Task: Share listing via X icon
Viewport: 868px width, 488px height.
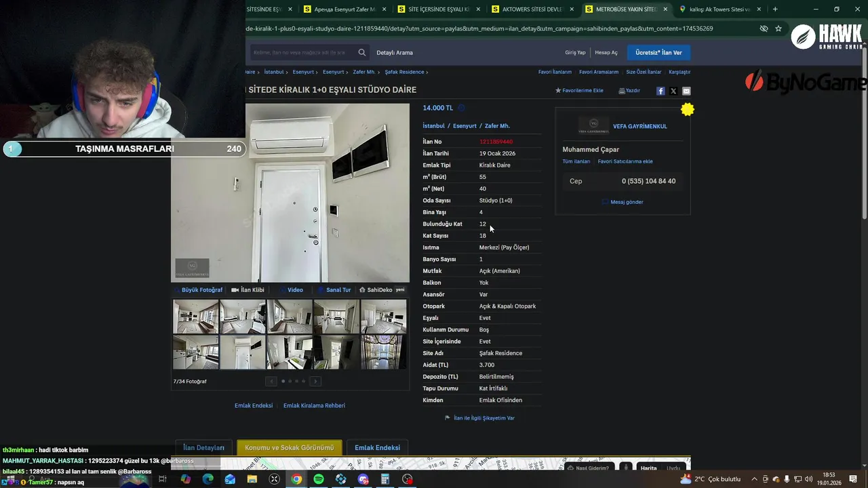Action: 673,91
